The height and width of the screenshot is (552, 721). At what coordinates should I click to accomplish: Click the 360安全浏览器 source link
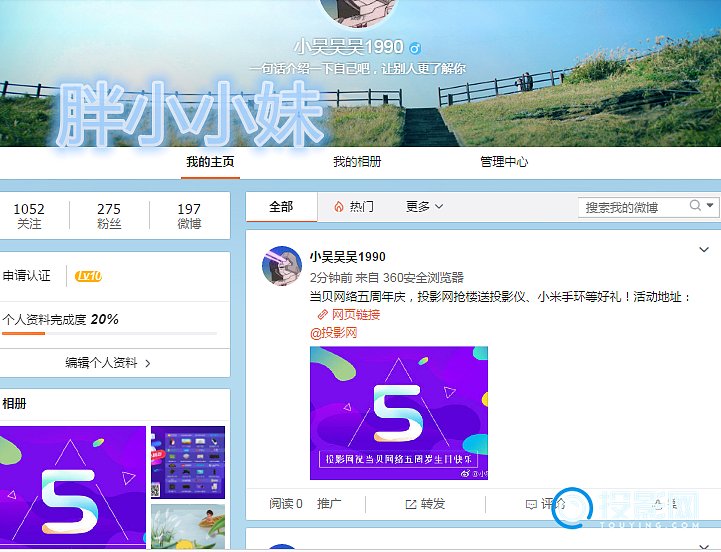423,278
